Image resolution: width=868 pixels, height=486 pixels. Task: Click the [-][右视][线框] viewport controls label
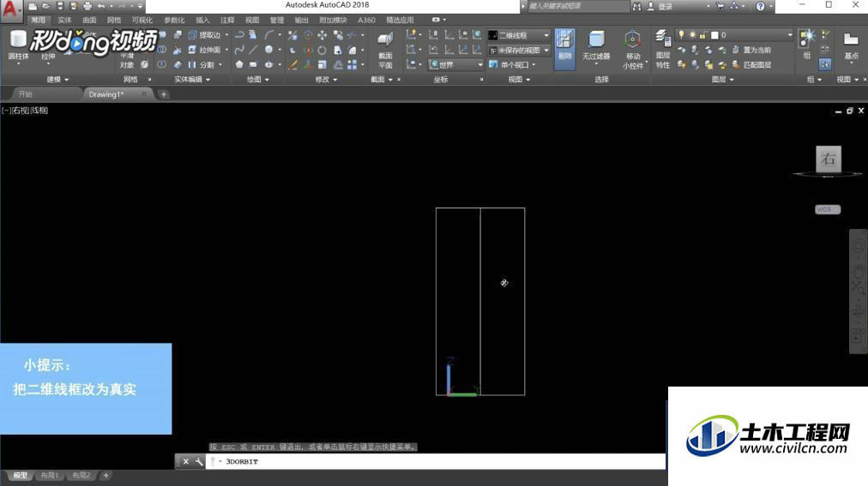[25, 111]
